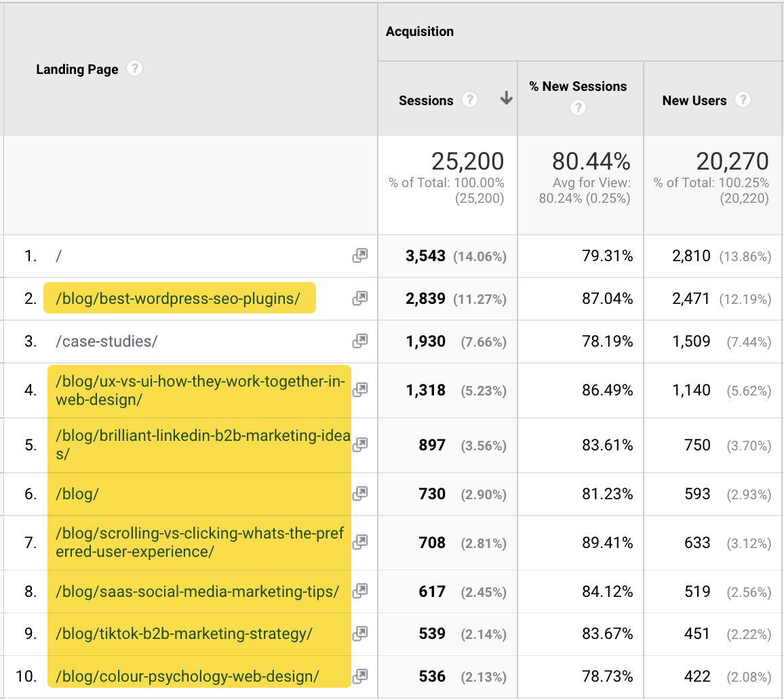Sort table by % New Sessions header
Viewport: 784px width, 700px height.
(579, 86)
